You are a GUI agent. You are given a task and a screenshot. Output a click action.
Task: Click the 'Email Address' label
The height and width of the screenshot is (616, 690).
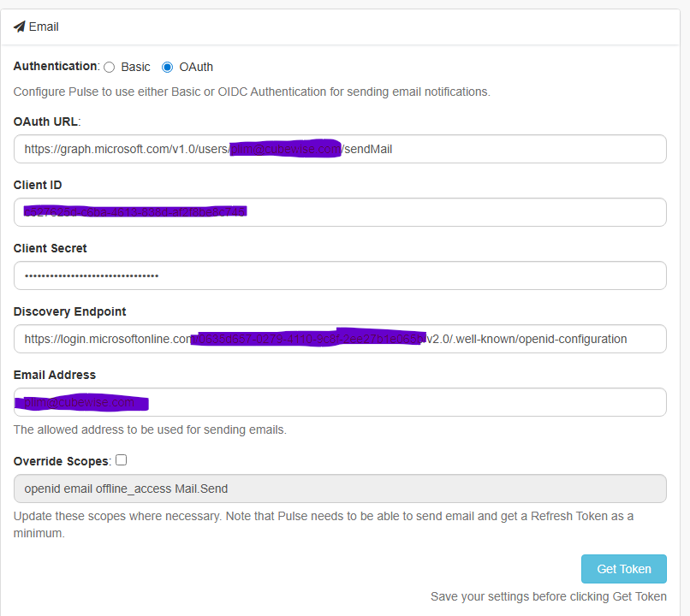55,375
